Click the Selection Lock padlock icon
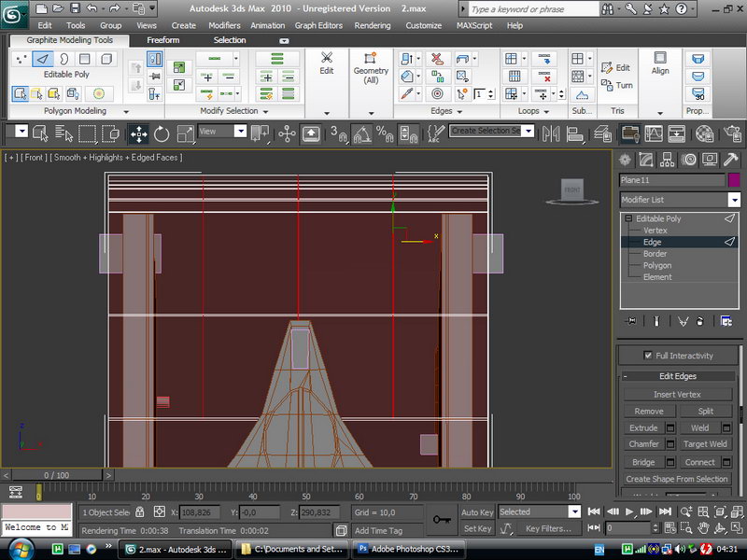Viewport: 747px width, 560px height. tap(140, 512)
